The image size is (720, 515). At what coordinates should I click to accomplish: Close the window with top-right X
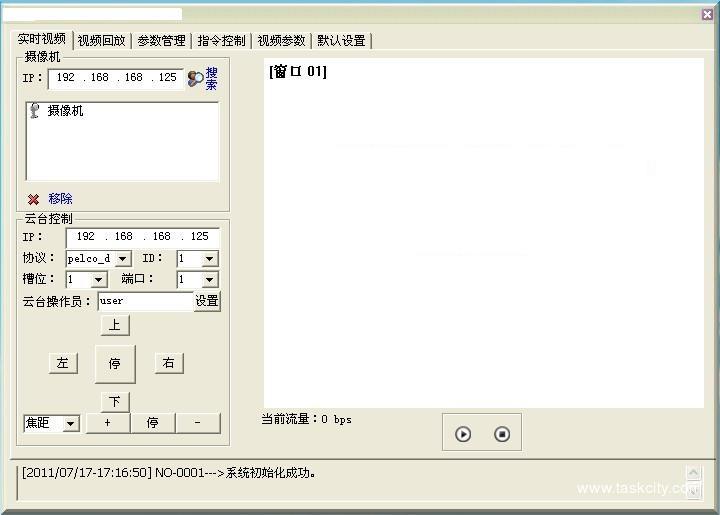point(707,14)
